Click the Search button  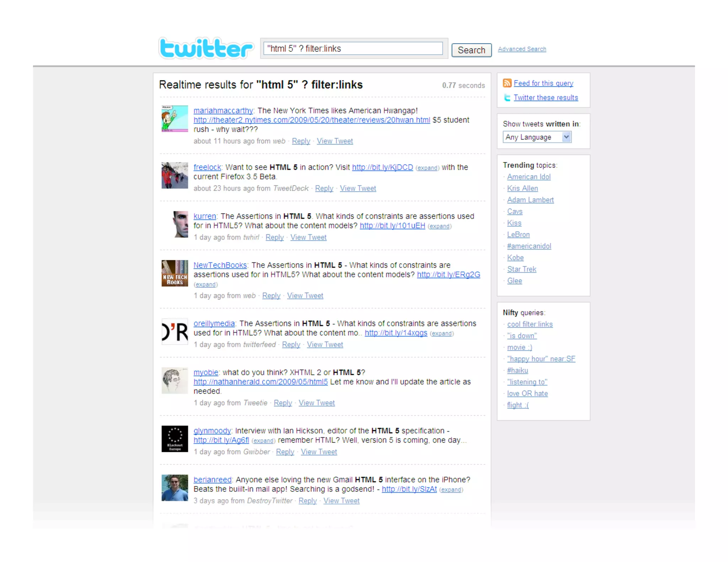tap(471, 50)
